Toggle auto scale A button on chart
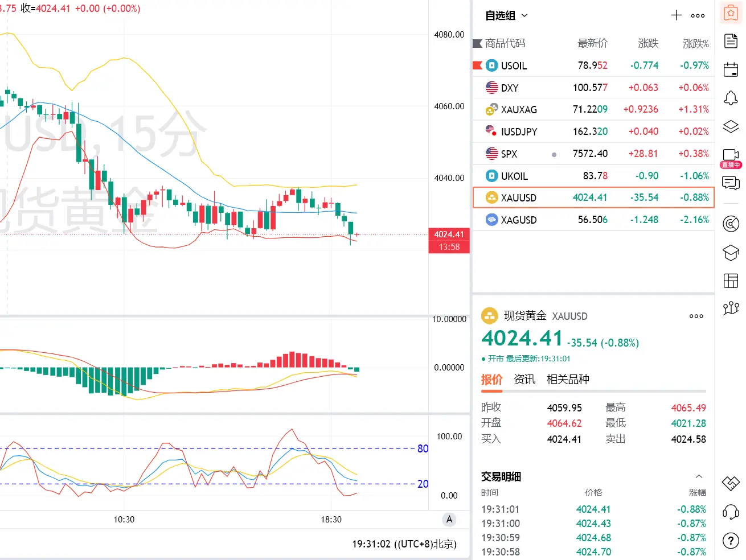The height and width of the screenshot is (560, 746). click(x=449, y=519)
